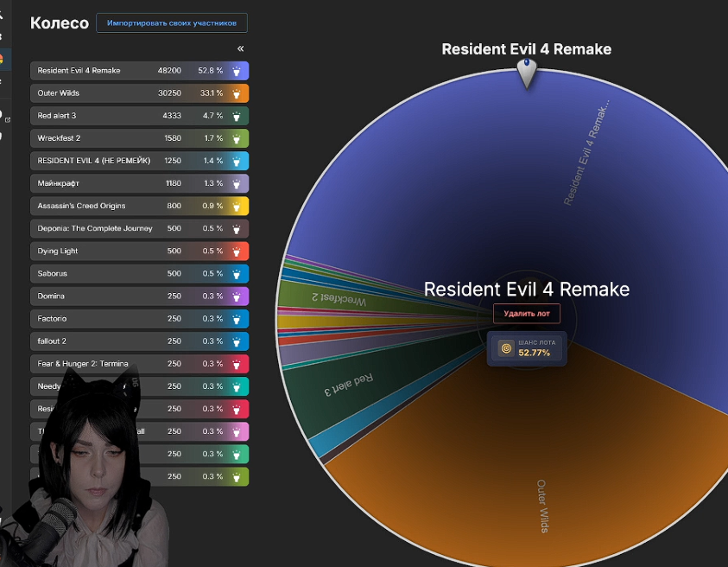Click the 1250 amount value
This screenshot has height=567, width=728.
[x=173, y=161]
